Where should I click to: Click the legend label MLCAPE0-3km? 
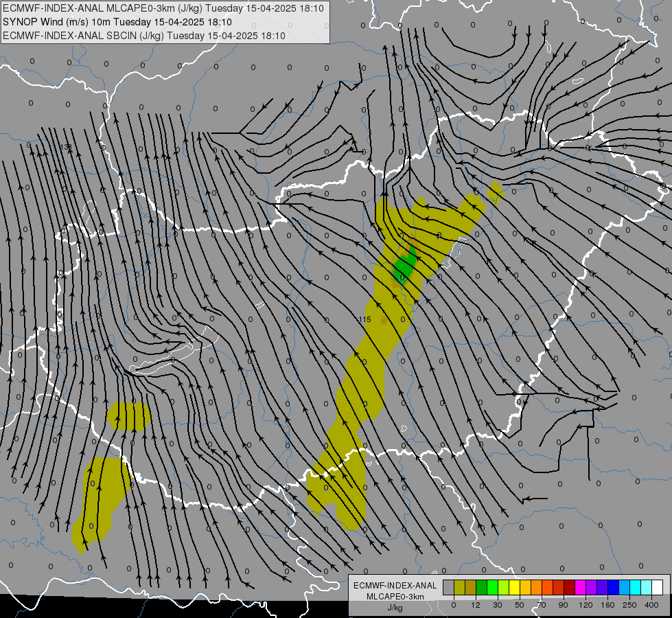pyautogui.click(x=395, y=597)
